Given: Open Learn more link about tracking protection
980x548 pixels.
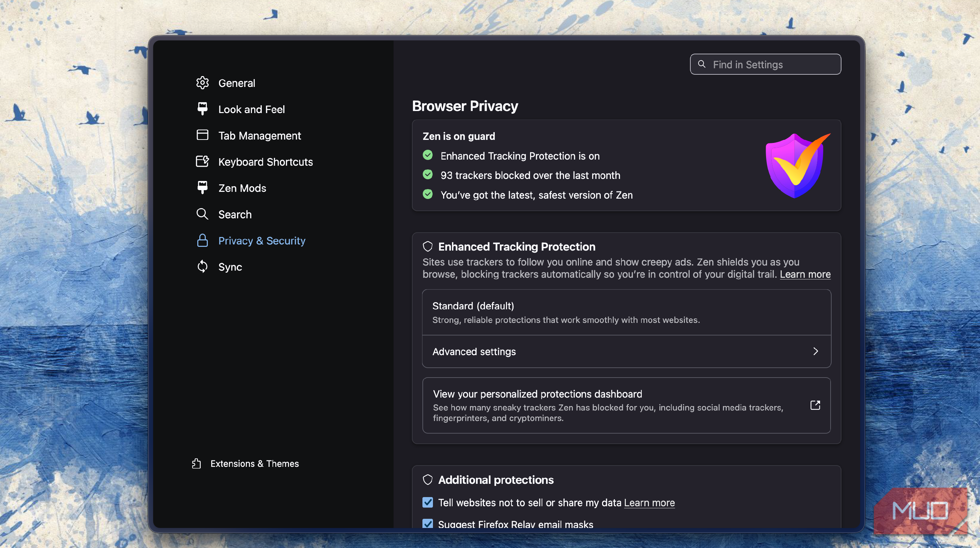Looking at the screenshot, I should tap(805, 274).
